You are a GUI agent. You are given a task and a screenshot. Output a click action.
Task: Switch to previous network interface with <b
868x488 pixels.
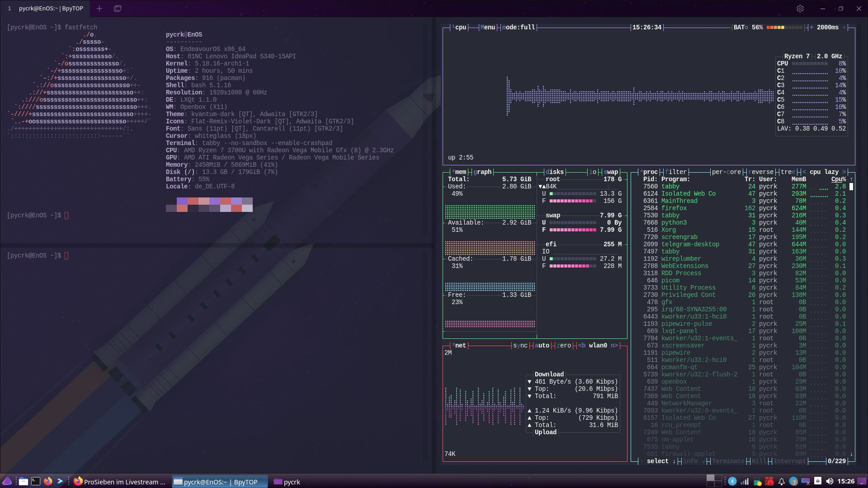[582, 346]
